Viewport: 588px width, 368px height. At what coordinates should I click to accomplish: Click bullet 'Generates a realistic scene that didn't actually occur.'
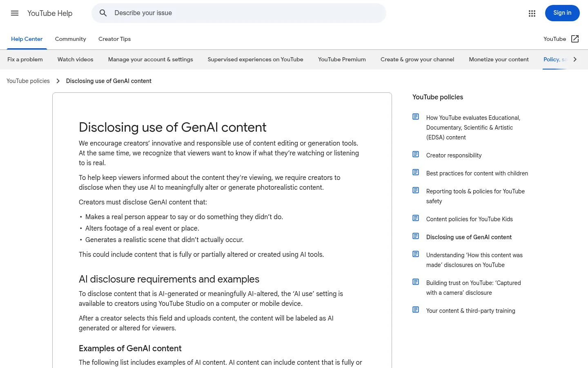165,240
